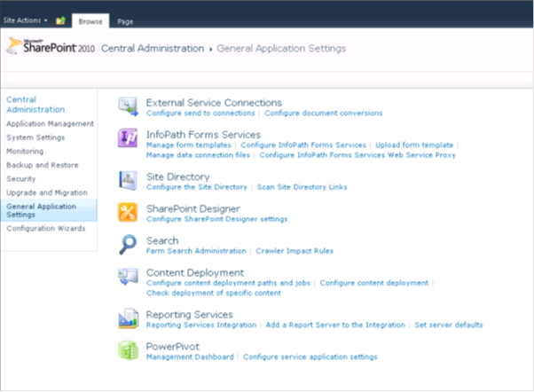Click the External Service Connections icon
Viewport: 534px width, 392px height.
click(128, 106)
